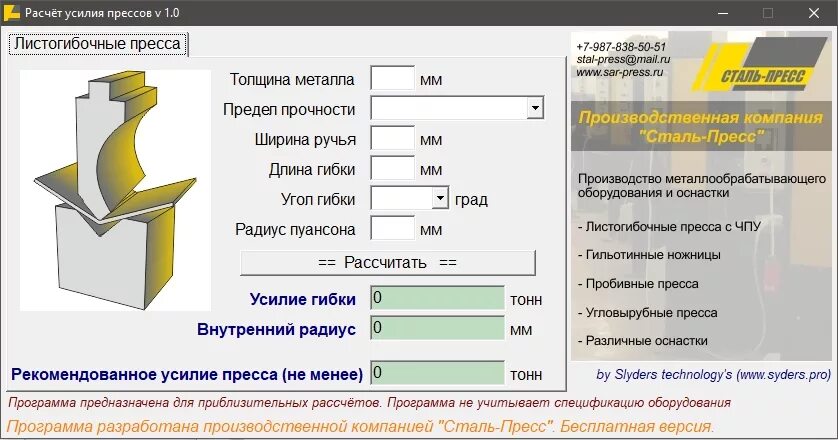Click the app icon in the title bar
Viewport: 838px width, 440px height.
[11, 12]
